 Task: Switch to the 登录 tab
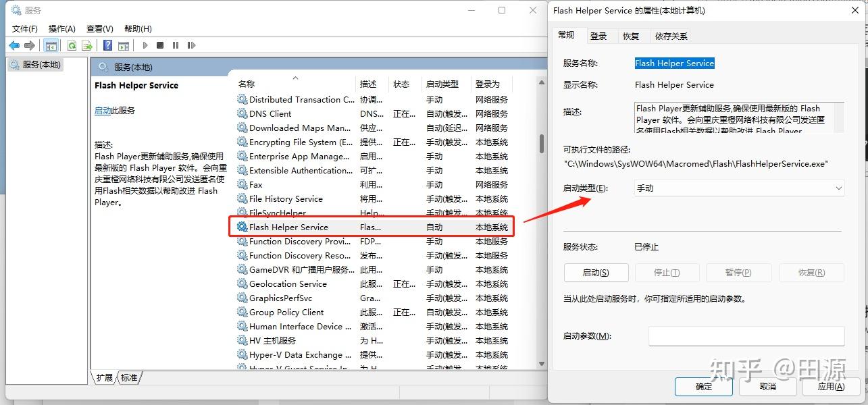600,36
